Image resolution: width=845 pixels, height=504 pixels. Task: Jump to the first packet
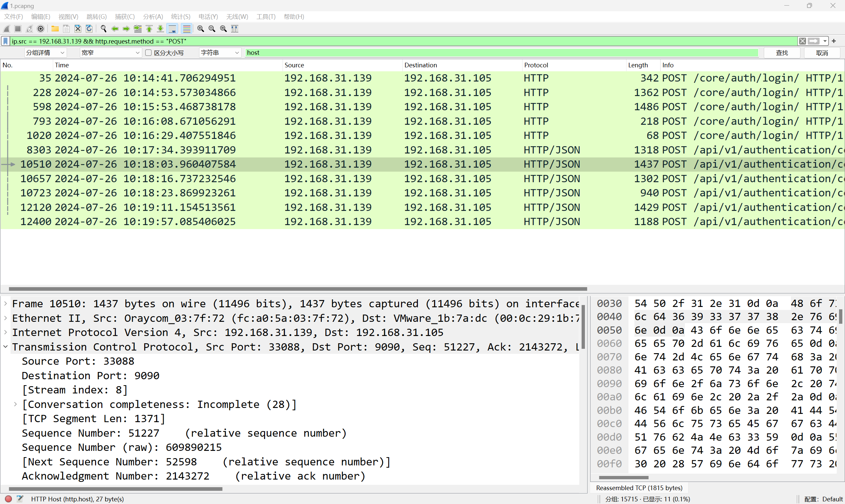click(x=149, y=29)
